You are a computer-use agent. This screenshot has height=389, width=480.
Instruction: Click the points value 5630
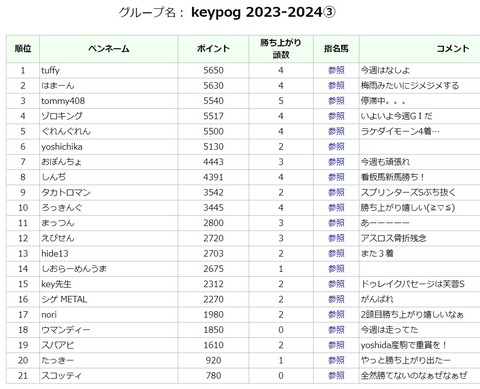[x=213, y=86]
